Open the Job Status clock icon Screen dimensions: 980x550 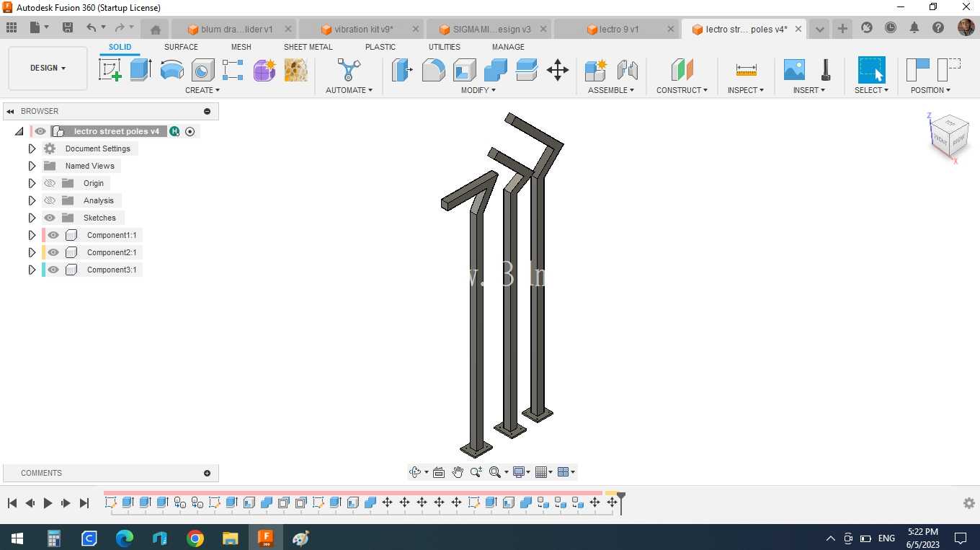tap(891, 27)
